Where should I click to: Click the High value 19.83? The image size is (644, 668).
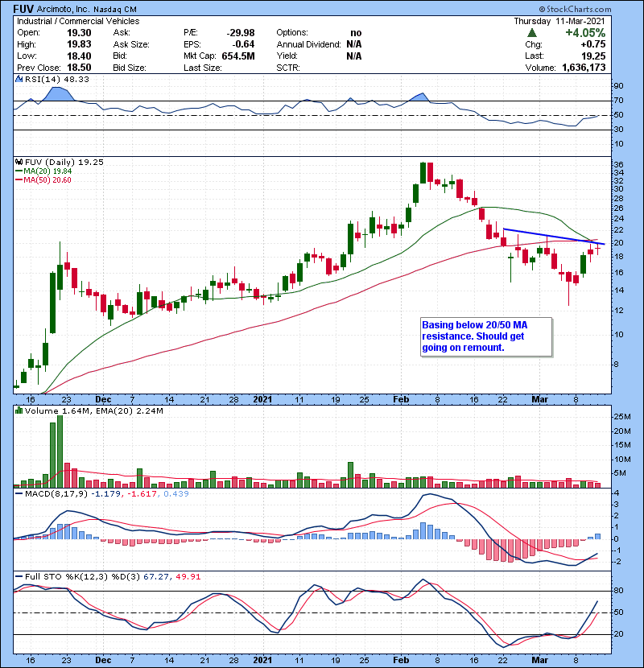click(79, 44)
